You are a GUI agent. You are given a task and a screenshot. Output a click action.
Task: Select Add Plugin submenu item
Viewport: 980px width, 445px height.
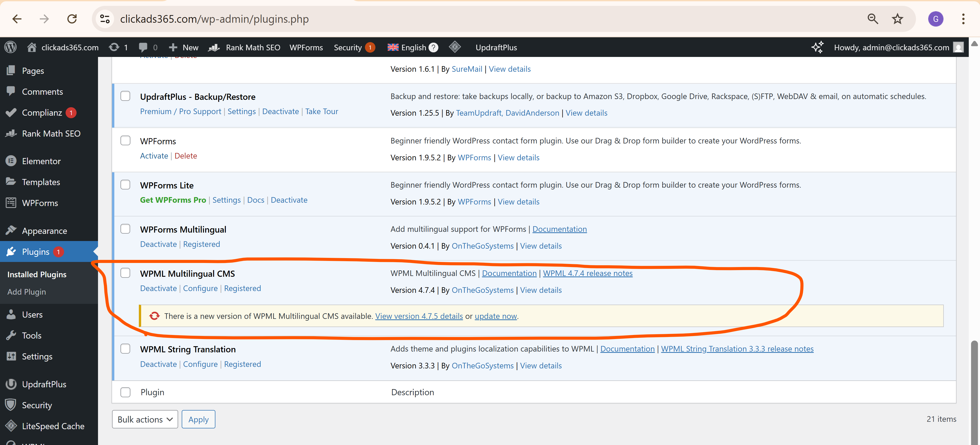tap(27, 292)
